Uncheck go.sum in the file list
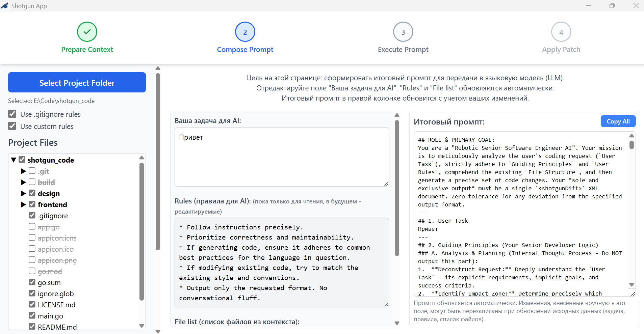The image size is (644, 334). coord(32,282)
